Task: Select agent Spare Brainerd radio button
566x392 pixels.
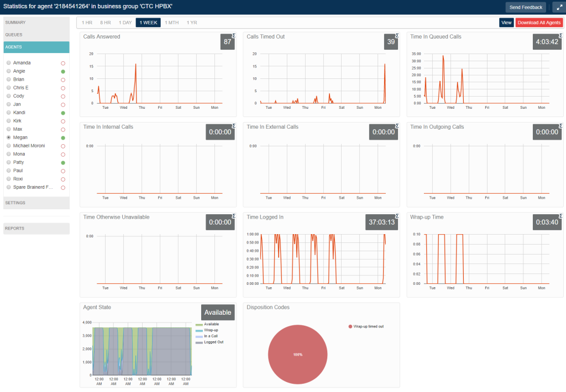Action: (9, 187)
